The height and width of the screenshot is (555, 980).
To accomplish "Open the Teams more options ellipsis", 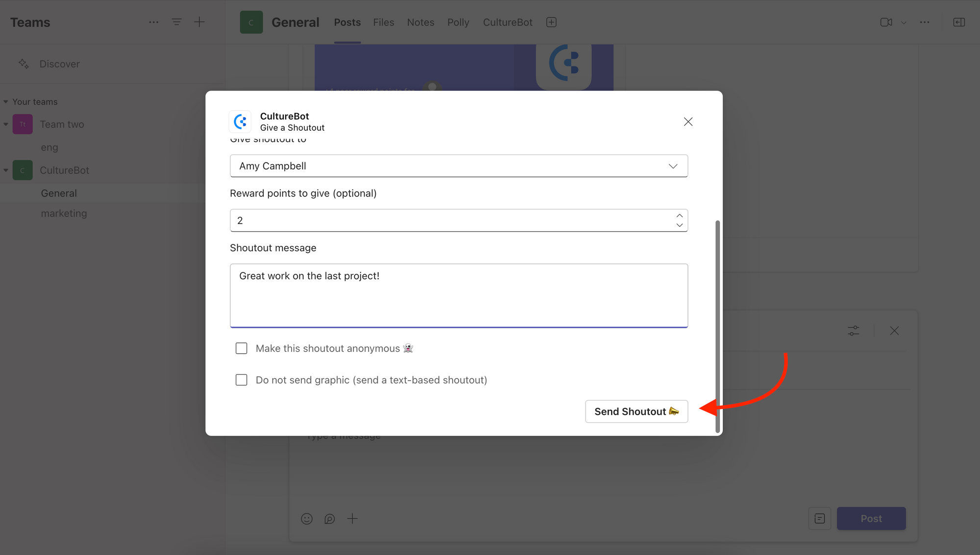I will tap(153, 22).
